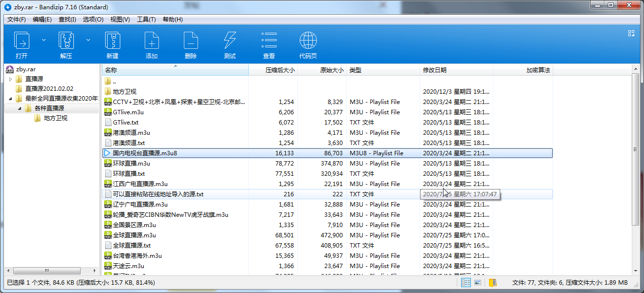Click the parent folder '..' icon
The height and width of the screenshot is (293, 644).
point(108,81)
